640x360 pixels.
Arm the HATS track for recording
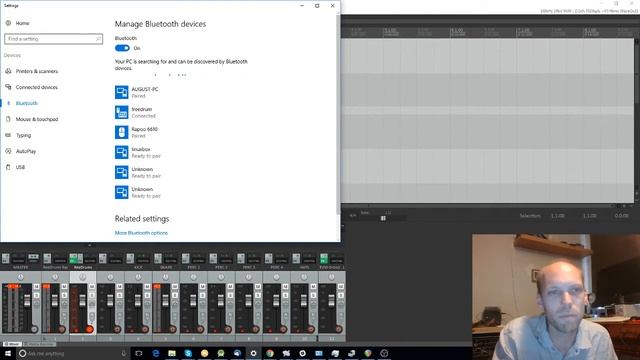311,329
